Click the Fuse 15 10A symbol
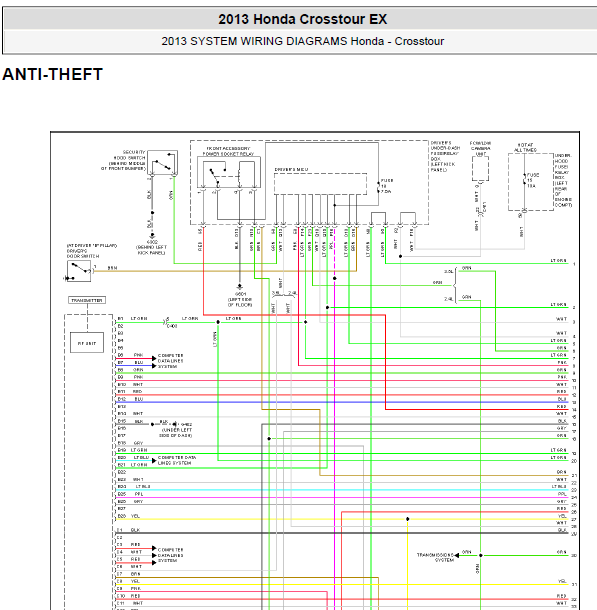 tap(524, 181)
